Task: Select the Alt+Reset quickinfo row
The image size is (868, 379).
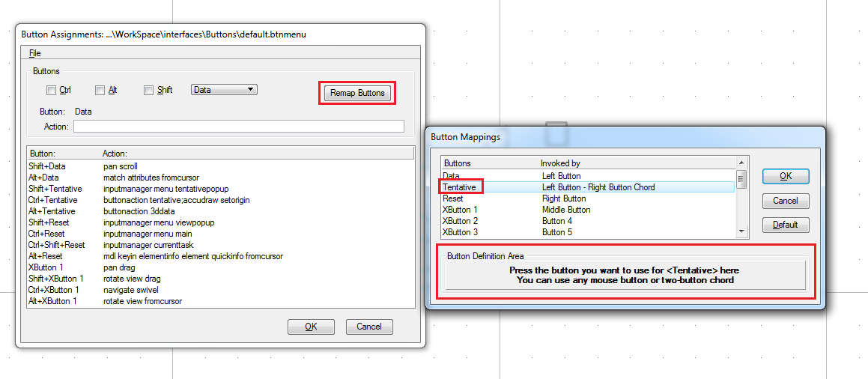Action: (x=220, y=256)
